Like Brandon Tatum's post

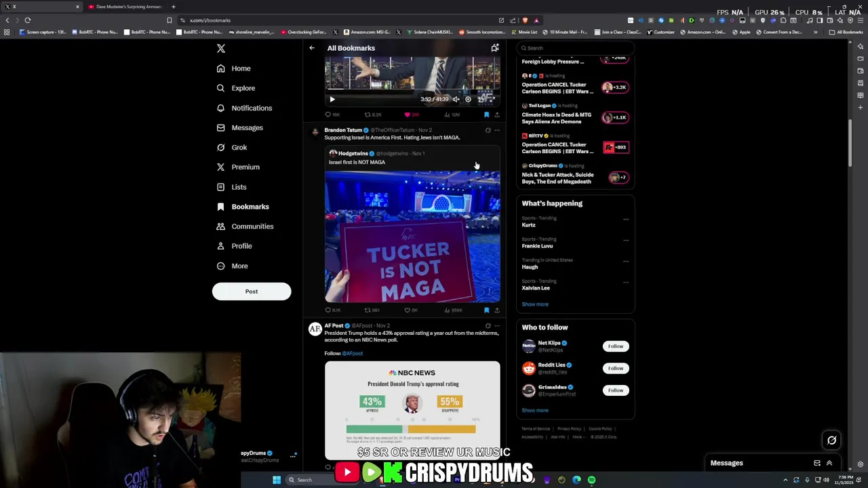pos(408,310)
